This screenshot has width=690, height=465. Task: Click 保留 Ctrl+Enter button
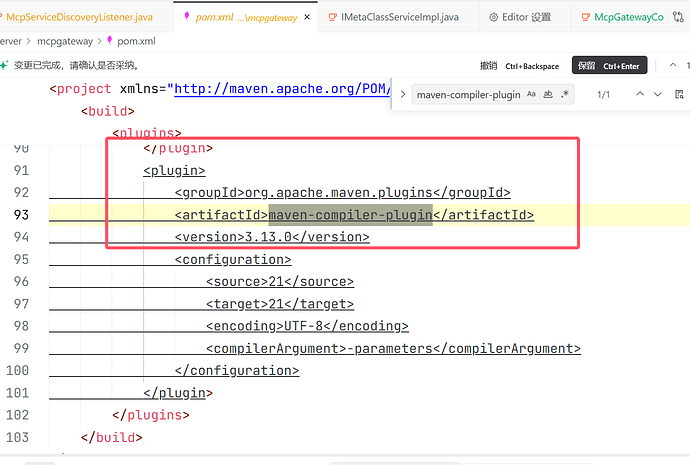[x=609, y=66]
